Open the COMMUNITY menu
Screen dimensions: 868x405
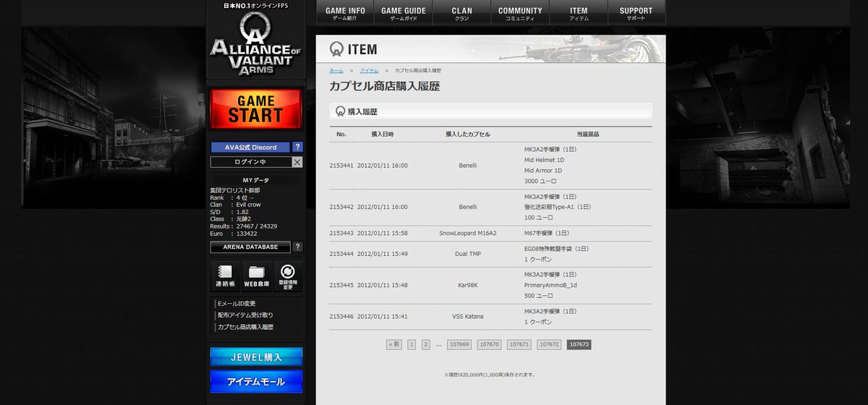[x=520, y=13]
